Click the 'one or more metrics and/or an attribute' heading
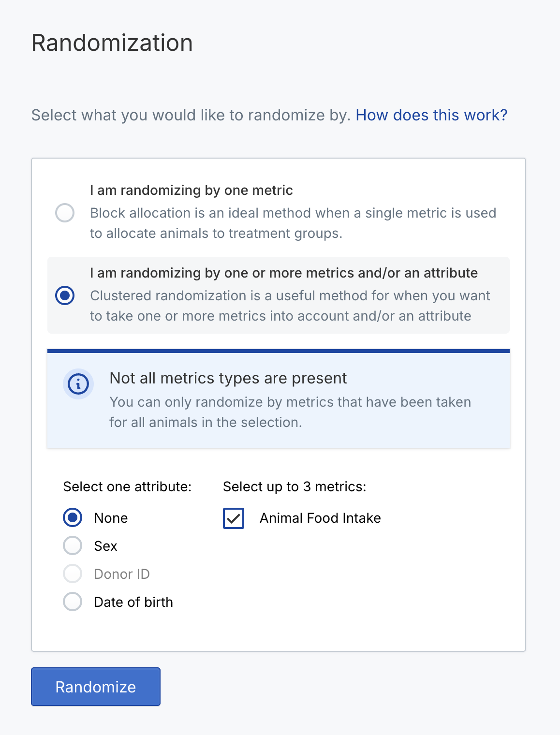The width and height of the screenshot is (560, 735). click(284, 273)
